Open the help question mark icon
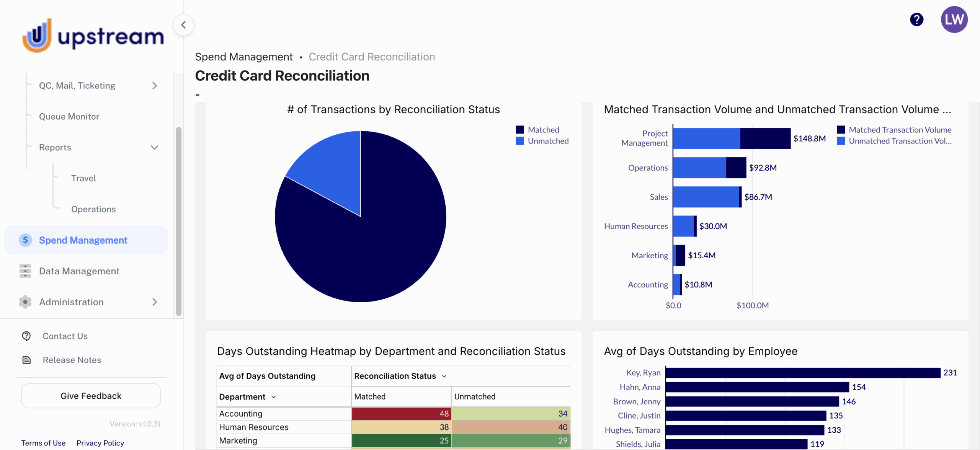This screenshot has width=980, height=450. [x=916, y=20]
